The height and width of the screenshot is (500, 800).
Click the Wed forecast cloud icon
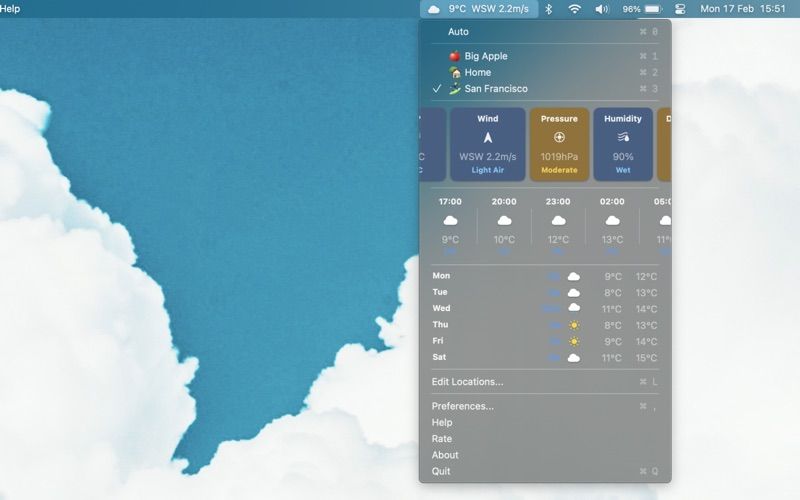click(x=574, y=308)
